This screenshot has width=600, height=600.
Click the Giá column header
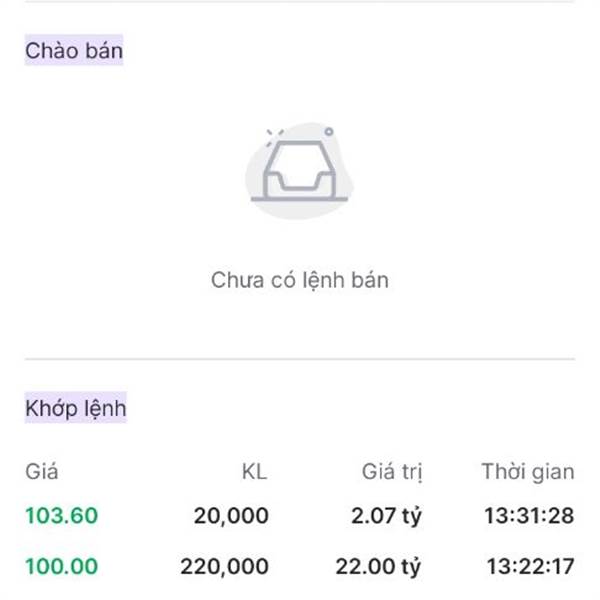[x=42, y=471]
